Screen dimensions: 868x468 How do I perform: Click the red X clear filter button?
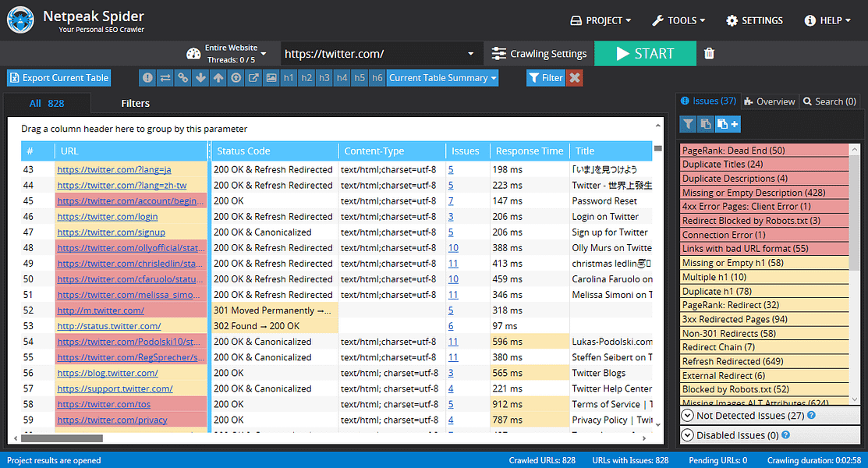click(575, 78)
